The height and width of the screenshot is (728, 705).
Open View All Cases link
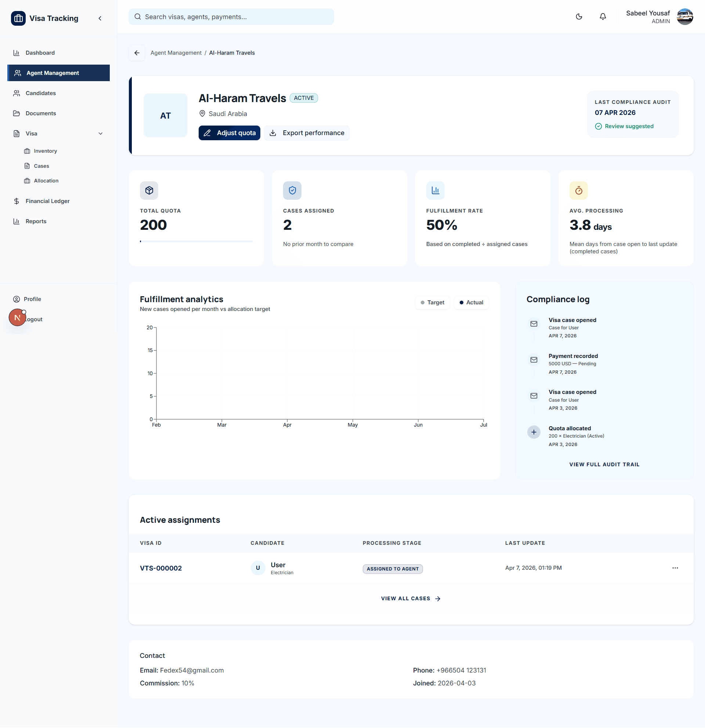[411, 598]
